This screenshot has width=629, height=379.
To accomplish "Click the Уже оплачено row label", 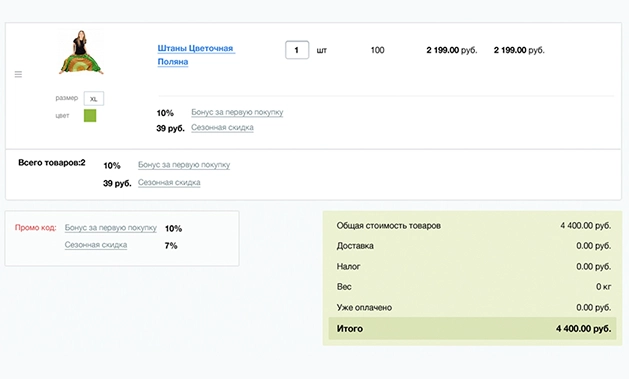I will pyautogui.click(x=364, y=308).
